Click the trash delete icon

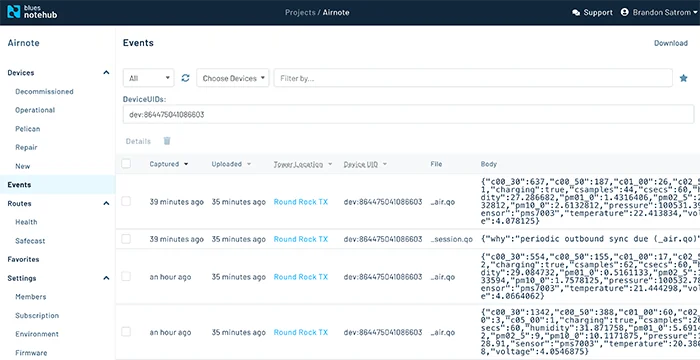pos(167,141)
